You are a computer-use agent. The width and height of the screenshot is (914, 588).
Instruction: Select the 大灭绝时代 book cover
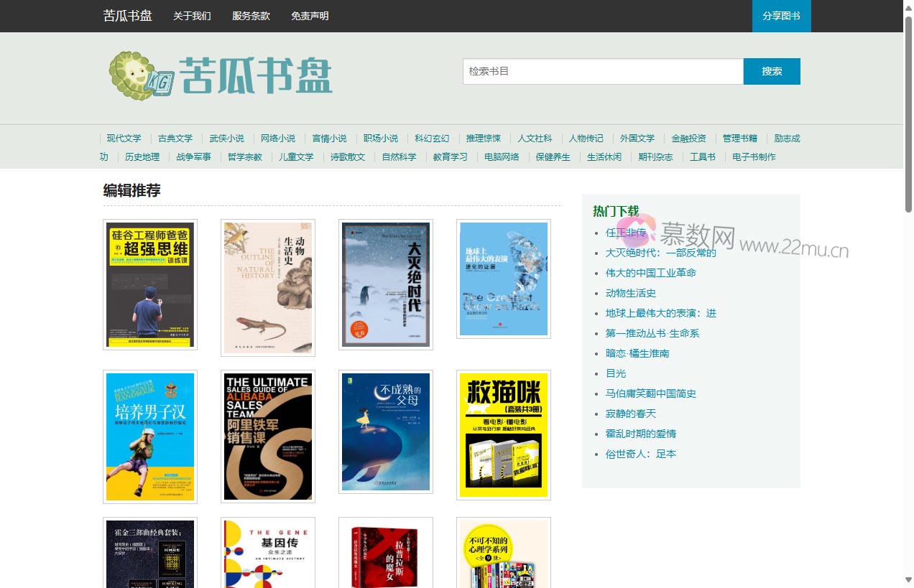(x=386, y=284)
